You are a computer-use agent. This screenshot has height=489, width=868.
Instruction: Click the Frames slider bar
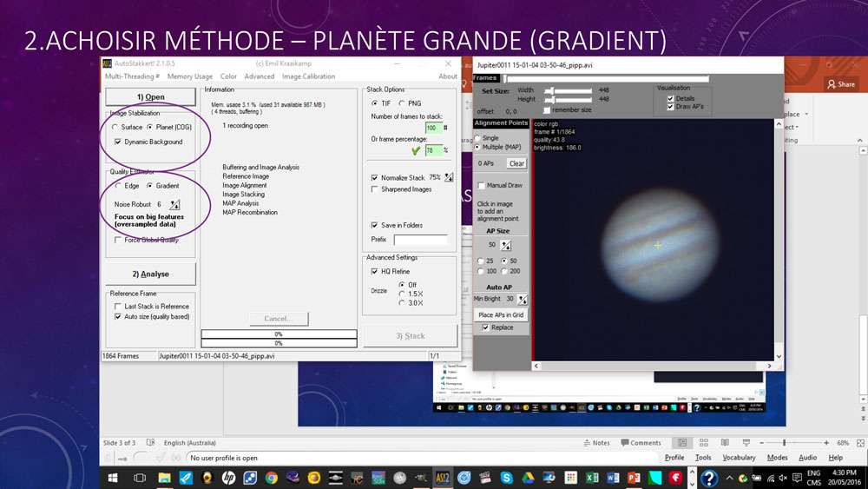[606, 78]
